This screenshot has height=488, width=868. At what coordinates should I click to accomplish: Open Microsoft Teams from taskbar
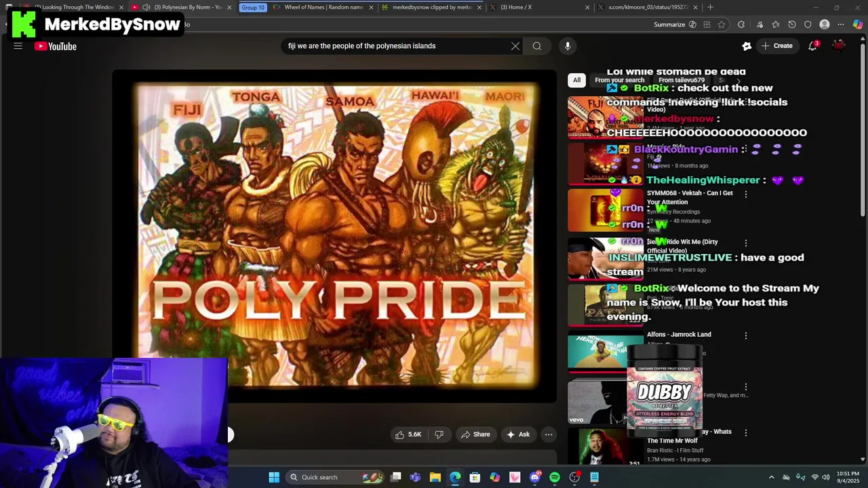[x=415, y=477]
